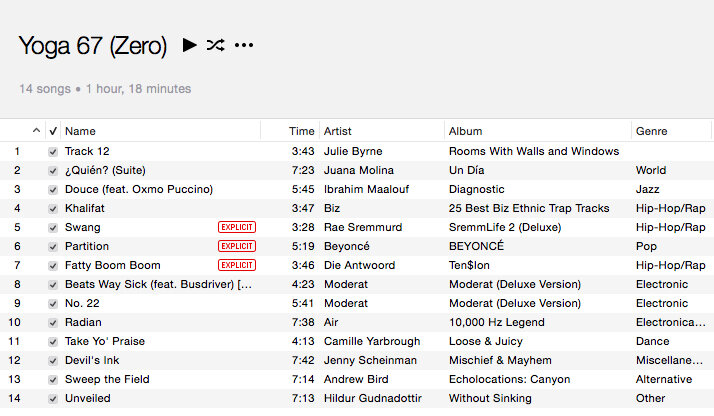The width and height of the screenshot is (714, 416).
Task: Click the EXPLICIT badge on Swang
Action: point(237,227)
